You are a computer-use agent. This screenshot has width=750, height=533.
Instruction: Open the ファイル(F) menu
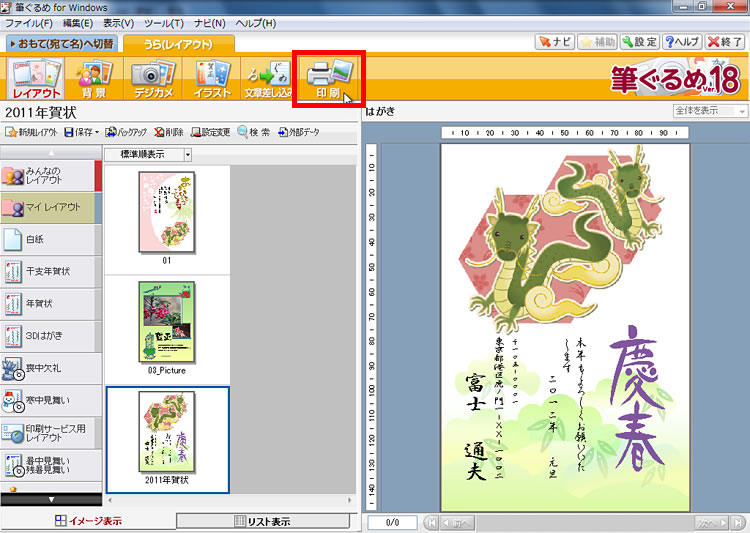29,23
